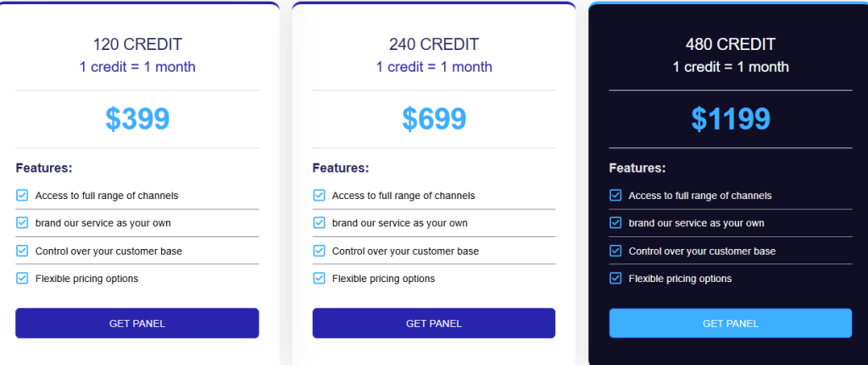Screen dimensions: 868x365
Task: Click the 480 CREDIT plan heading
Action: [x=731, y=45]
